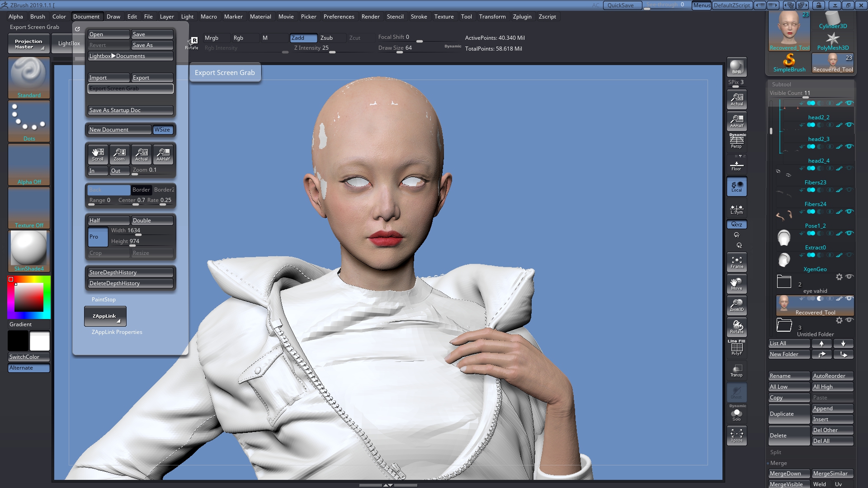The image size is (868, 488).
Task: Click the Duplicate subtool button
Action: click(x=789, y=414)
